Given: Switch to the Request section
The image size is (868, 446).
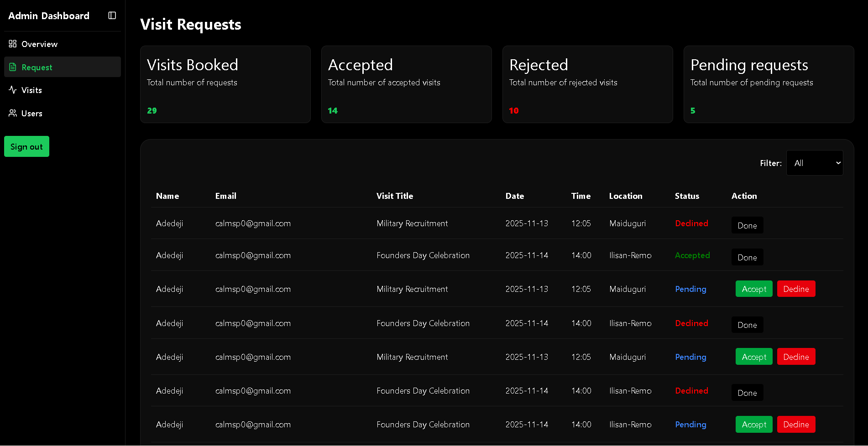Looking at the screenshot, I should 37,67.
